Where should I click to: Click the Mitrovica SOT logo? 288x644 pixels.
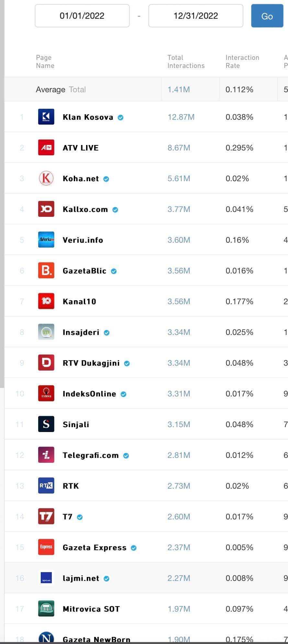[x=46, y=609]
